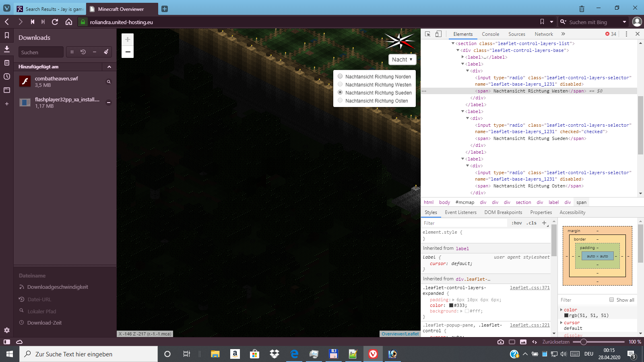Select the #mcmap breadcrumb element
This screenshot has width=644, height=362.
point(464,202)
